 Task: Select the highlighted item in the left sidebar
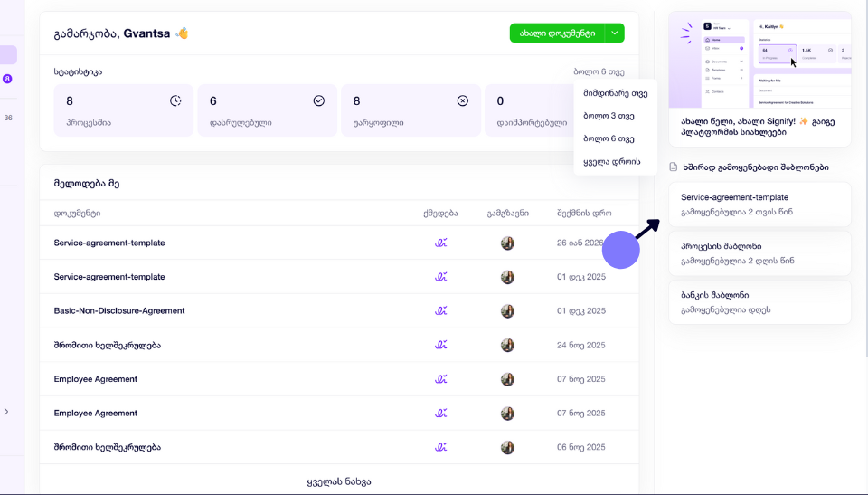coord(8,55)
